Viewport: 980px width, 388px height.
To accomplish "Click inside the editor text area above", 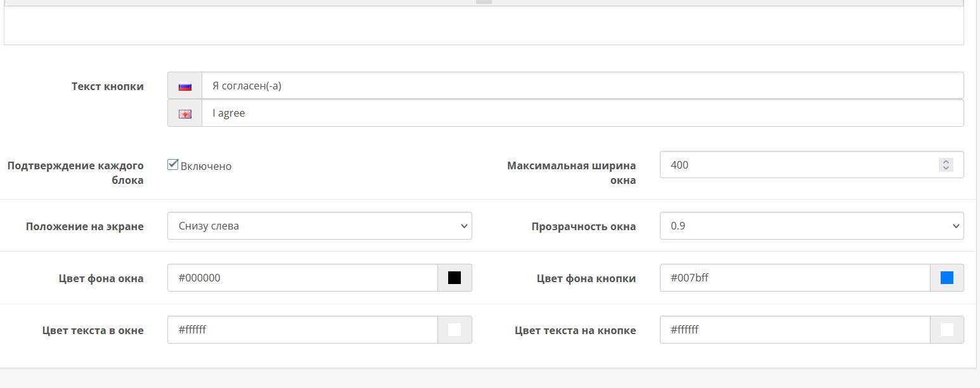I will (x=484, y=25).
